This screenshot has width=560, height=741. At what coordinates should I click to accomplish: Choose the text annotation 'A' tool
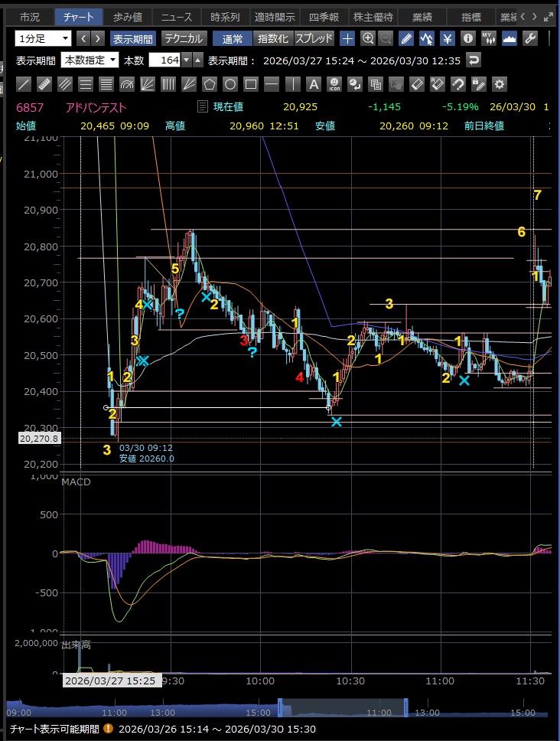click(314, 84)
